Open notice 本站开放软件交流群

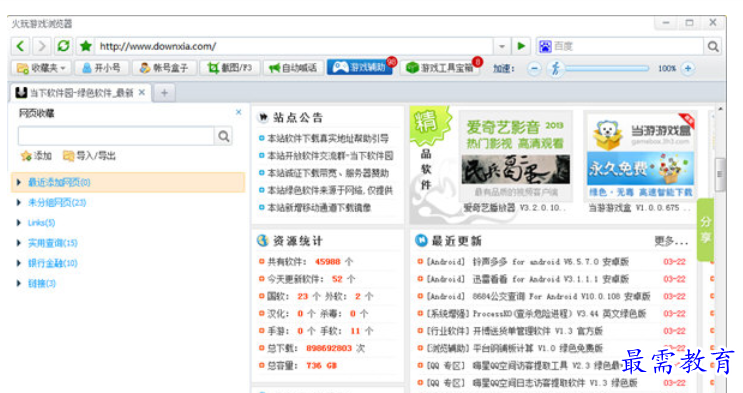(330, 155)
